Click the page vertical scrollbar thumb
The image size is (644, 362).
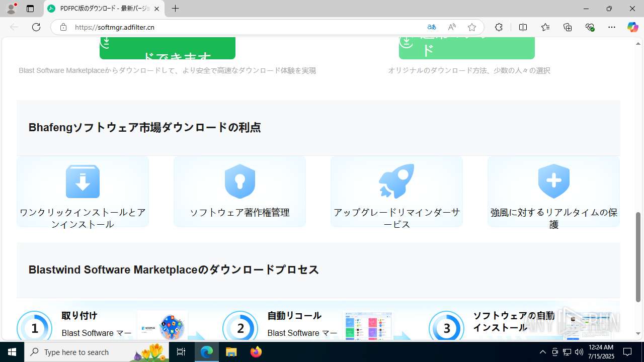click(638, 257)
